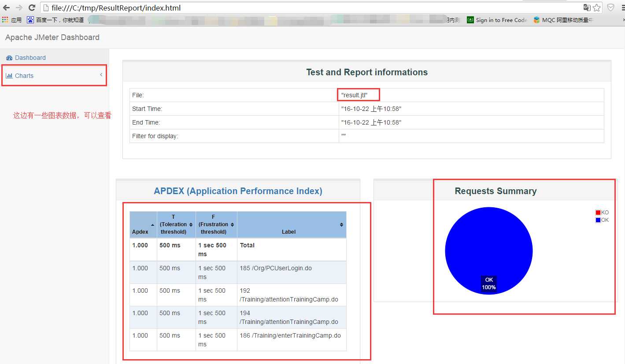Bookmark page with the star icon
Viewport: 625px width, 364px height.
pos(597,8)
